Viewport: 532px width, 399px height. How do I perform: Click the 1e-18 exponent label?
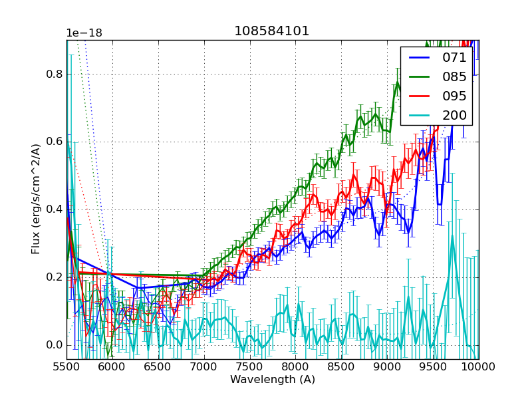point(84,33)
